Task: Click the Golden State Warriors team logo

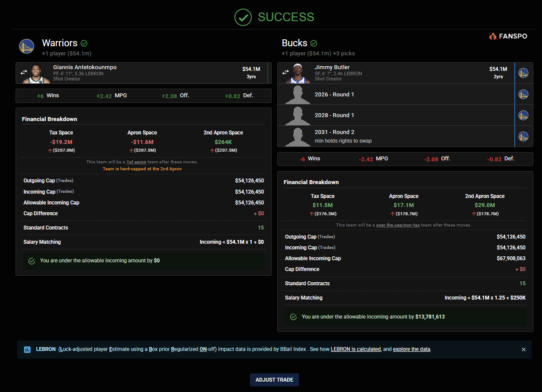Action: pos(26,46)
